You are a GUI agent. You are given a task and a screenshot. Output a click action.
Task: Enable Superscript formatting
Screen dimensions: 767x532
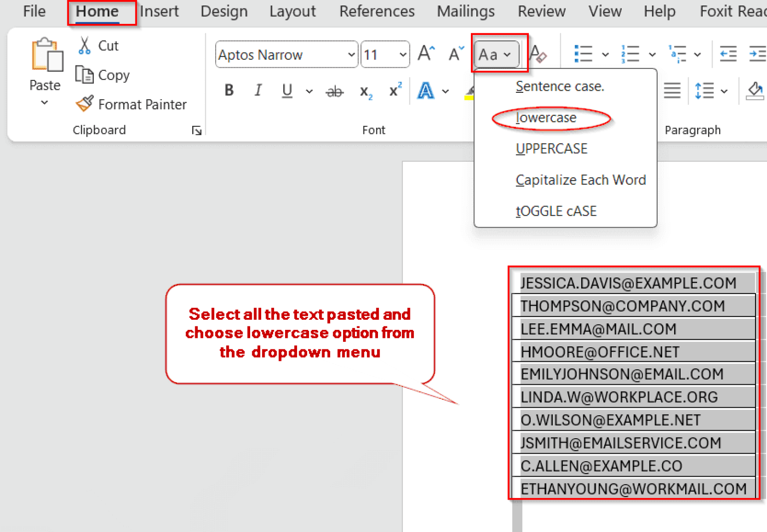tap(394, 90)
